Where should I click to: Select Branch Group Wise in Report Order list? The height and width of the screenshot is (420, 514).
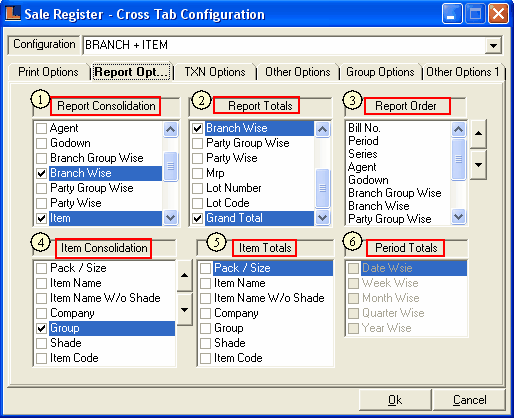[395, 193]
